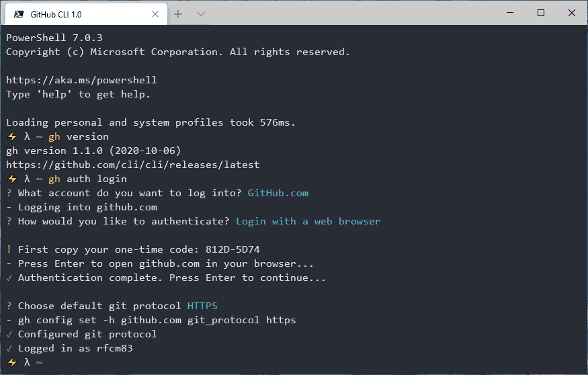Close the terminal window
The width and height of the screenshot is (588, 375).
click(x=571, y=13)
